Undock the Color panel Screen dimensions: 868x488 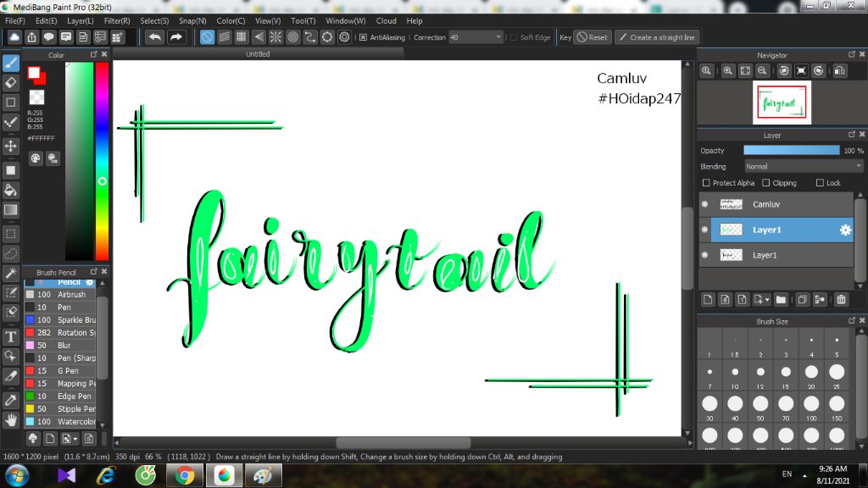pos(93,54)
